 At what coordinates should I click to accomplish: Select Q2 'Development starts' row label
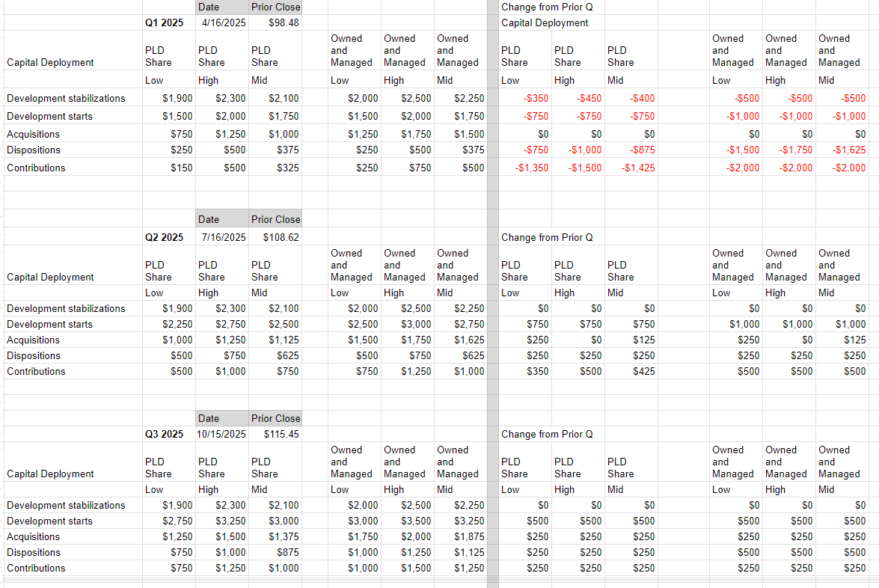tap(49, 325)
